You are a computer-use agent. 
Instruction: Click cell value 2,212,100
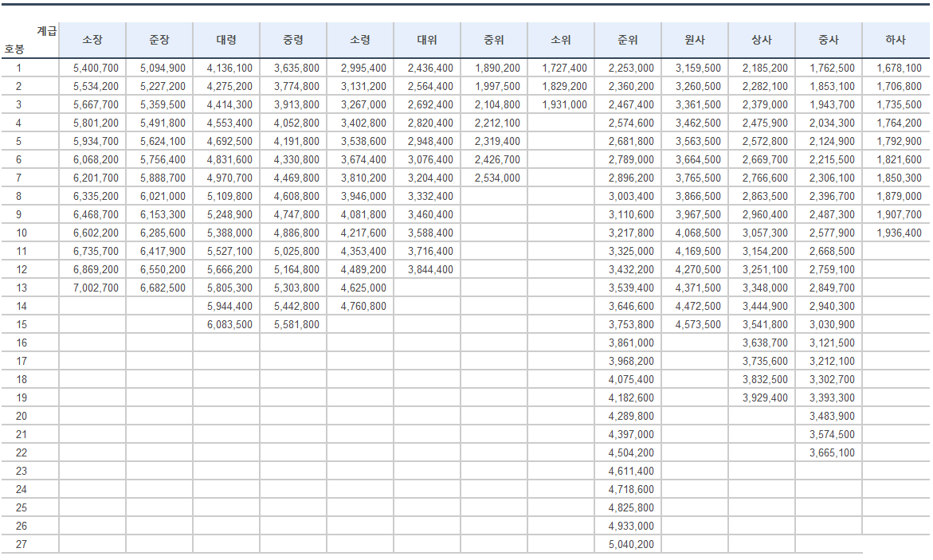coord(497,123)
